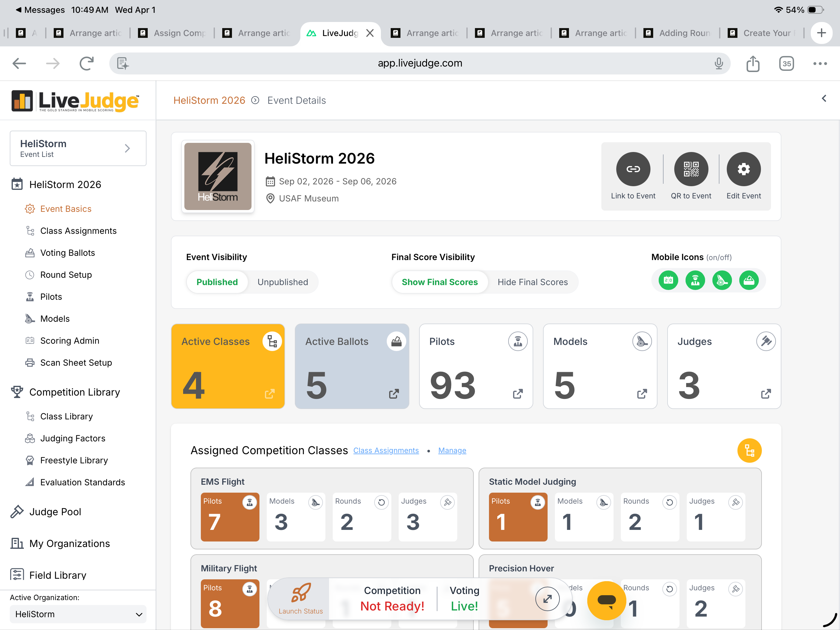The height and width of the screenshot is (630, 840).
Task: Click the orange EMS Flight Pilots tile
Action: click(230, 517)
